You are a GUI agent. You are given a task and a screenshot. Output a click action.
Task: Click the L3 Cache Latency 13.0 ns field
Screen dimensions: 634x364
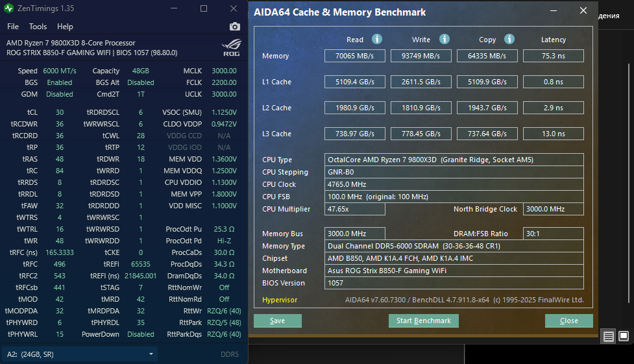(554, 134)
